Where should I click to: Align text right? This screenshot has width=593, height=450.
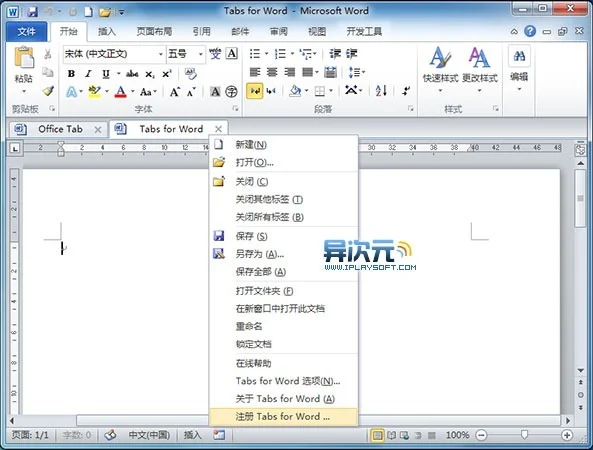point(289,72)
